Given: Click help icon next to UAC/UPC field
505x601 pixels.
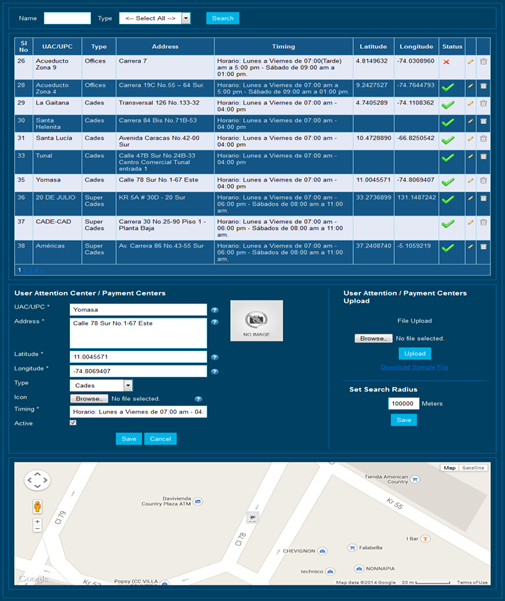Looking at the screenshot, I should tap(215, 310).
